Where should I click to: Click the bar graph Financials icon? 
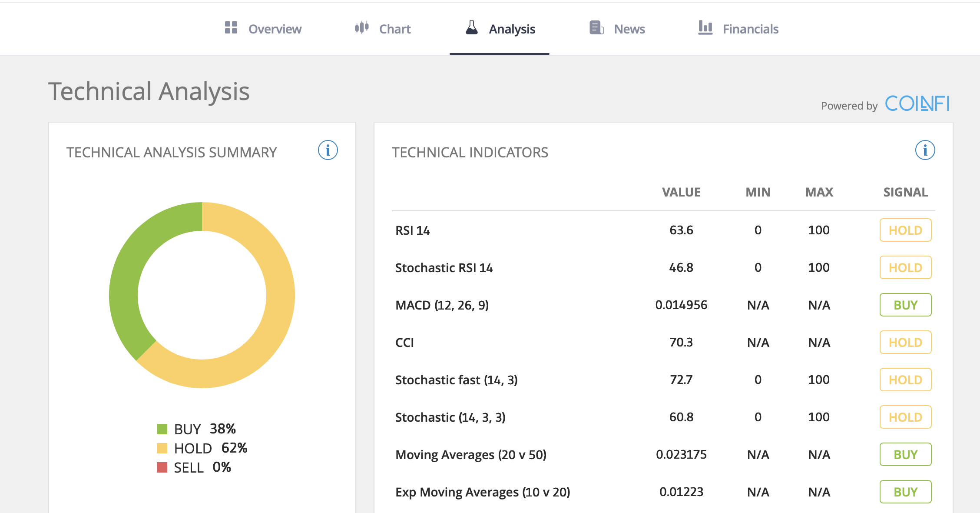click(705, 28)
